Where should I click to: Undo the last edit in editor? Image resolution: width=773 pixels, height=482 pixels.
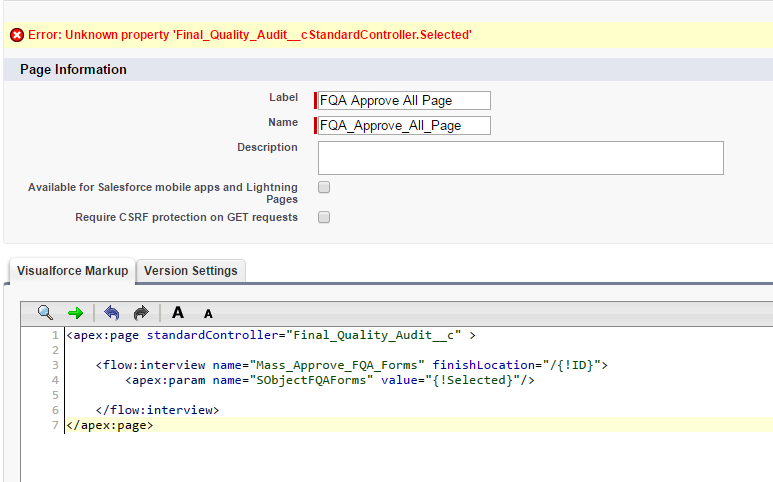(112, 313)
